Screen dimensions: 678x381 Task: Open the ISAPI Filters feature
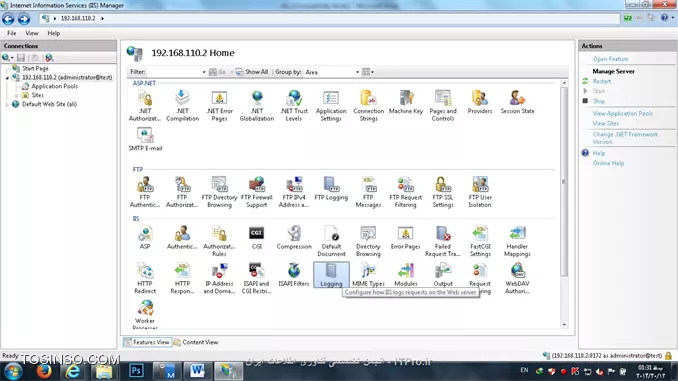point(294,275)
